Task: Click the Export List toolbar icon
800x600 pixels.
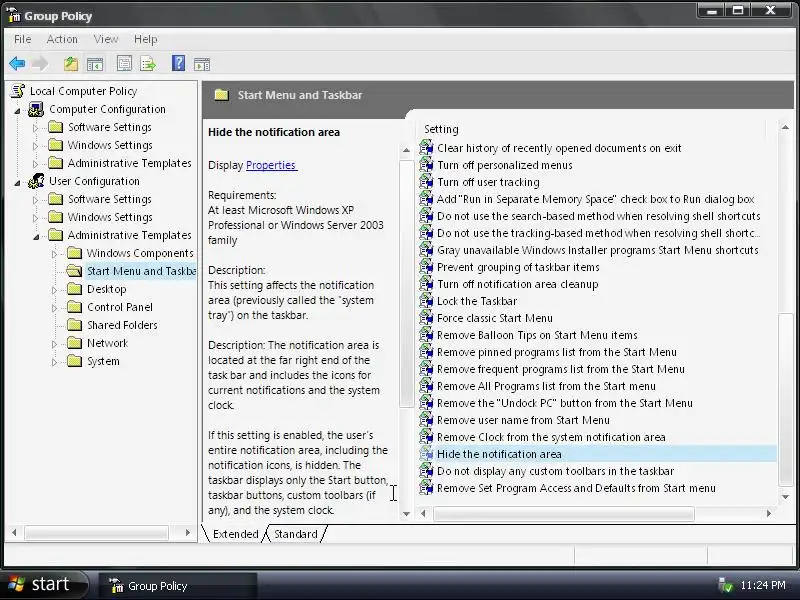Action: (x=148, y=64)
